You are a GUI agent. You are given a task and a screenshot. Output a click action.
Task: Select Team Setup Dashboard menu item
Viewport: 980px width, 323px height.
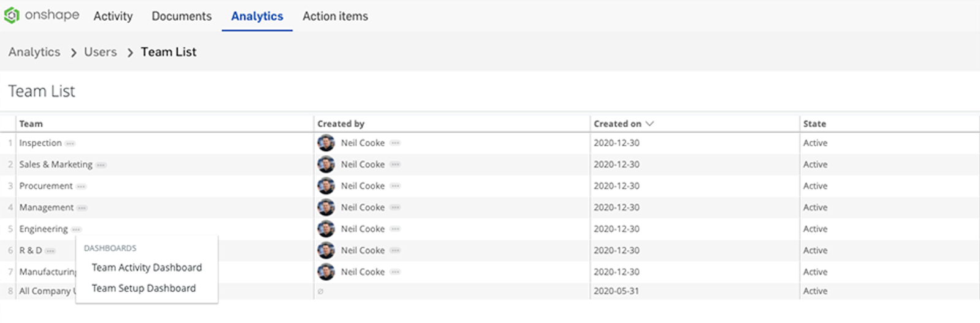click(x=143, y=288)
